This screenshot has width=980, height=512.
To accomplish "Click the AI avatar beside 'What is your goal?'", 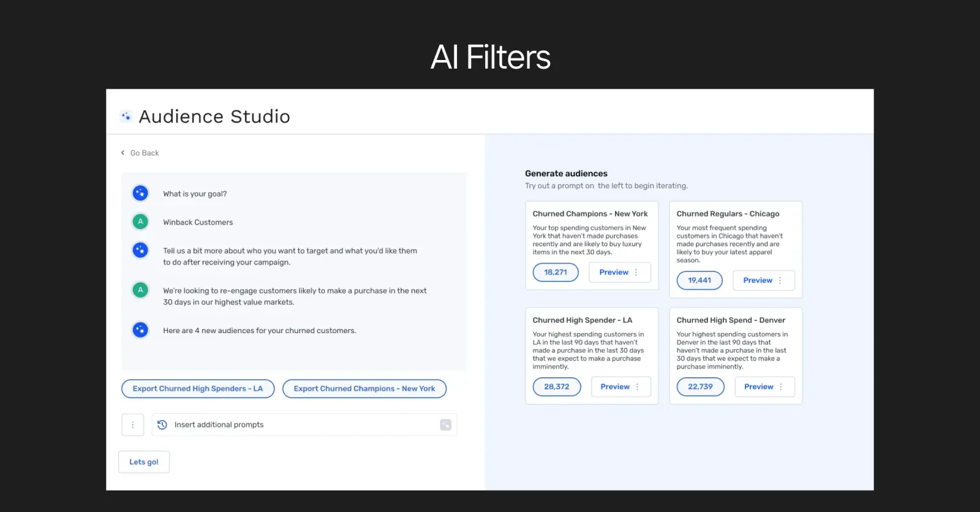I will pyautogui.click(x=140, y=194).
